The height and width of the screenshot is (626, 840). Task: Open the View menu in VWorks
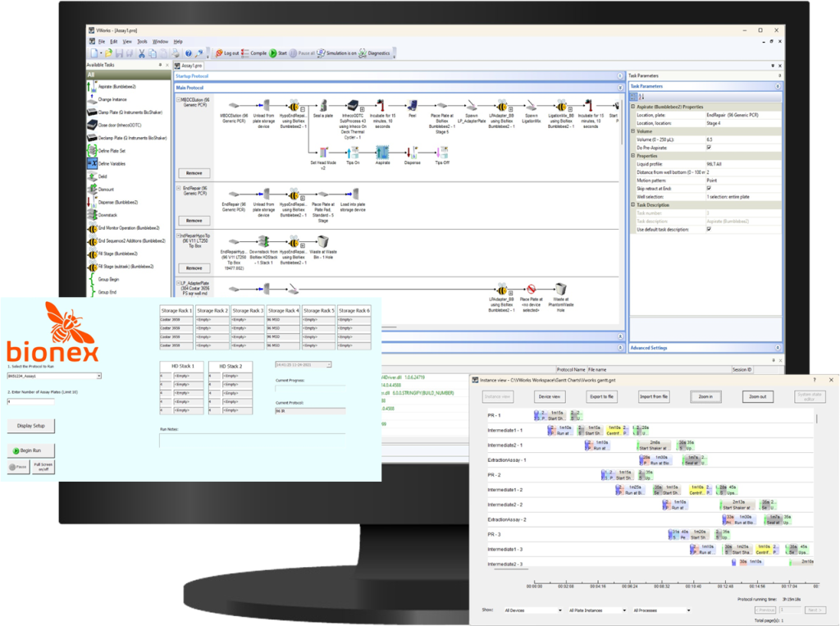tap(127, 41)
